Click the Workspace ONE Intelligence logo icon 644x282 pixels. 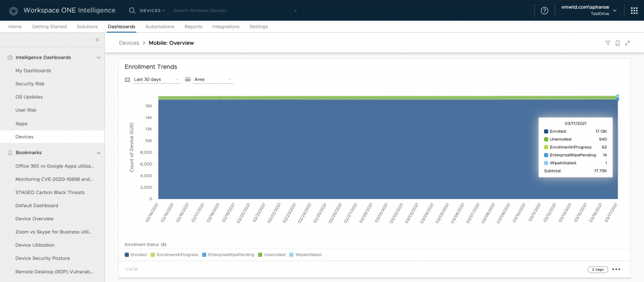pyautogui.click(x=13, y=11)
